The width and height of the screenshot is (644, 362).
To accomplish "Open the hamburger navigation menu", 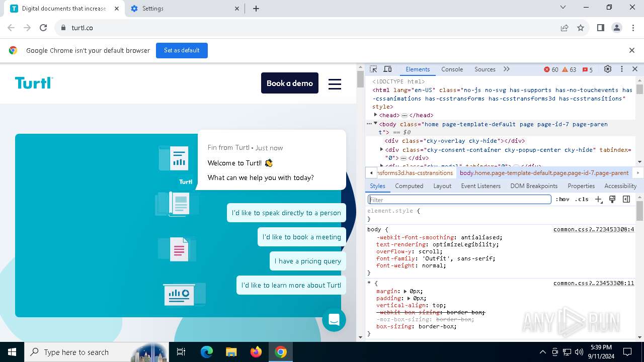I will pos(335,83).
